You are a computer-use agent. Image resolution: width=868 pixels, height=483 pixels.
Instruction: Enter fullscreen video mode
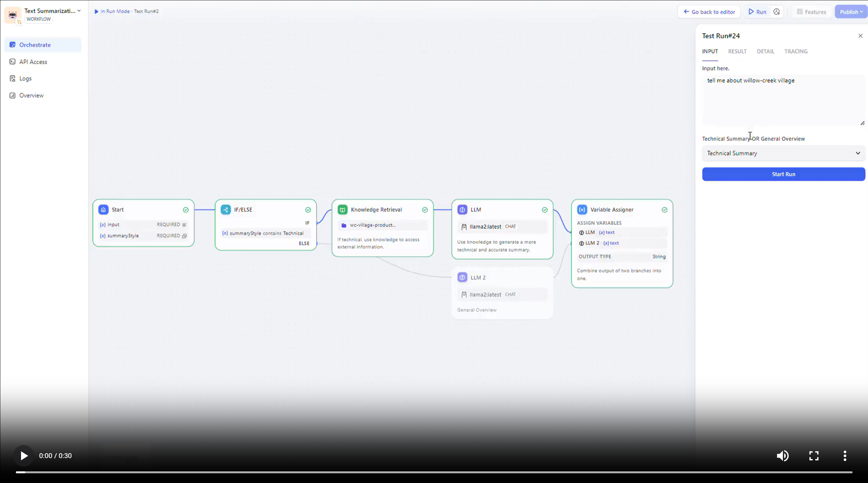tap(814, 456)
